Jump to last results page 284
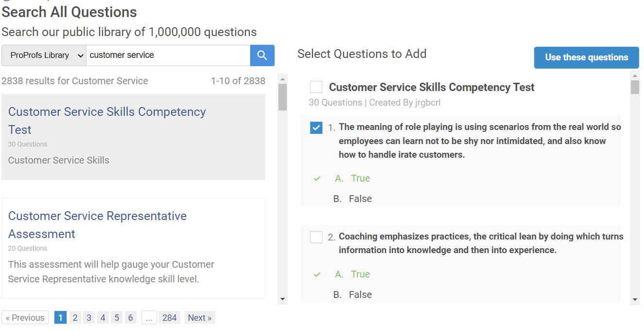The image size is (644, 331). tap(169, 318)
